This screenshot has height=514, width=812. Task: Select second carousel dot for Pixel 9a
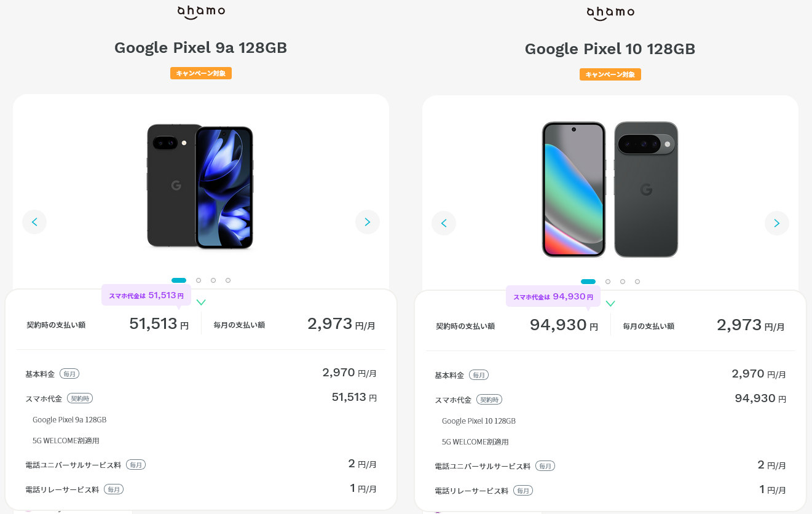pos(199,280)
